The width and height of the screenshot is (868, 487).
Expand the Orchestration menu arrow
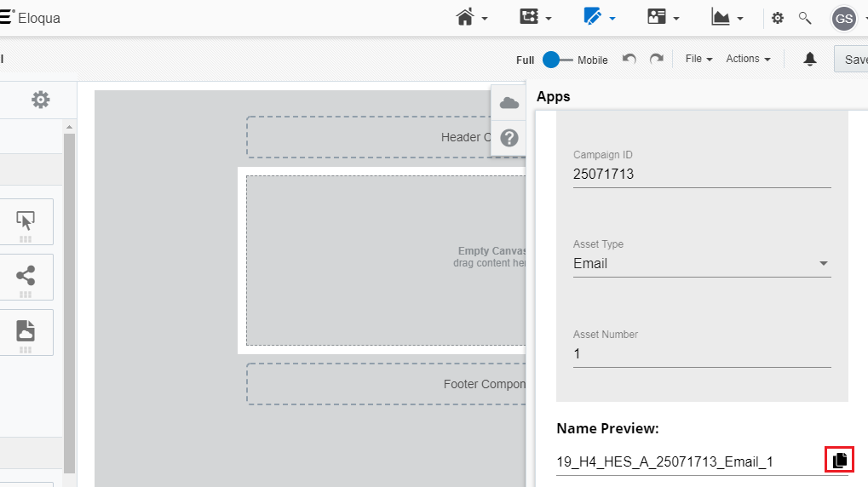tap(549, 19)
